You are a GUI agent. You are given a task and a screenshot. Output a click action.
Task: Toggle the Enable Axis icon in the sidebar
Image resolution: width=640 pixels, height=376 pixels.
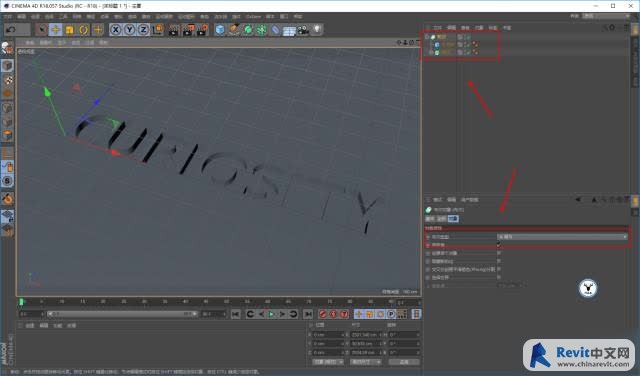point(7,153)
